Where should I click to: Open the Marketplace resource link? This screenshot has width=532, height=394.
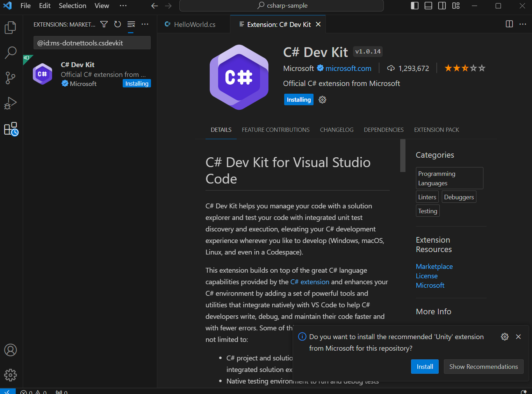click(x=434, y=266)
